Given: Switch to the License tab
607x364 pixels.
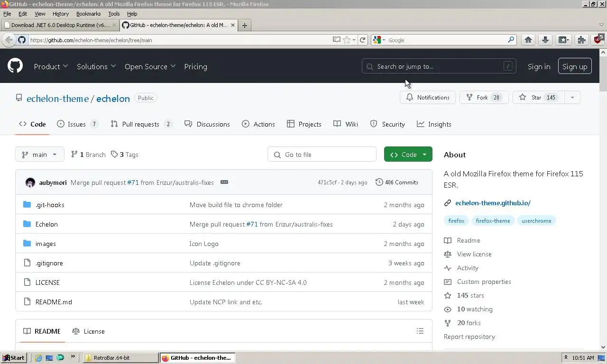Looking at the screenshot, I should pos(88,331).
